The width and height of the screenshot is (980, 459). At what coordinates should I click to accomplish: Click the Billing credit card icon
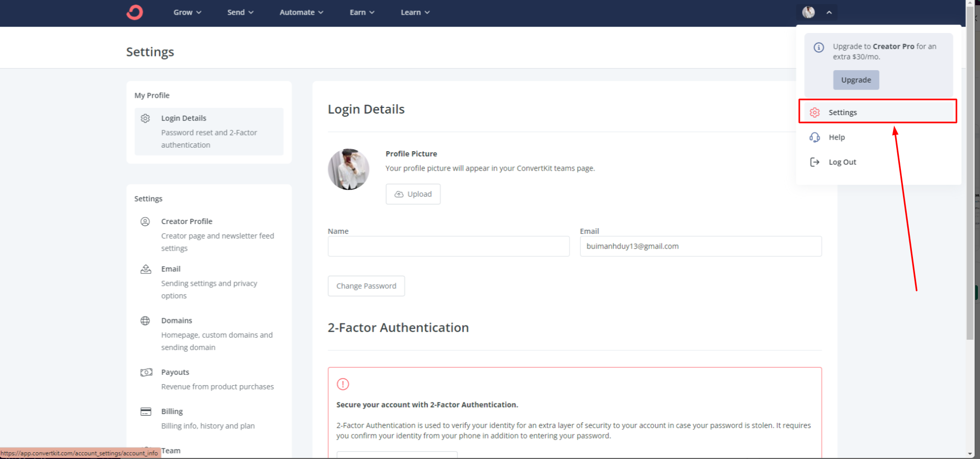(x=146, y=411)
